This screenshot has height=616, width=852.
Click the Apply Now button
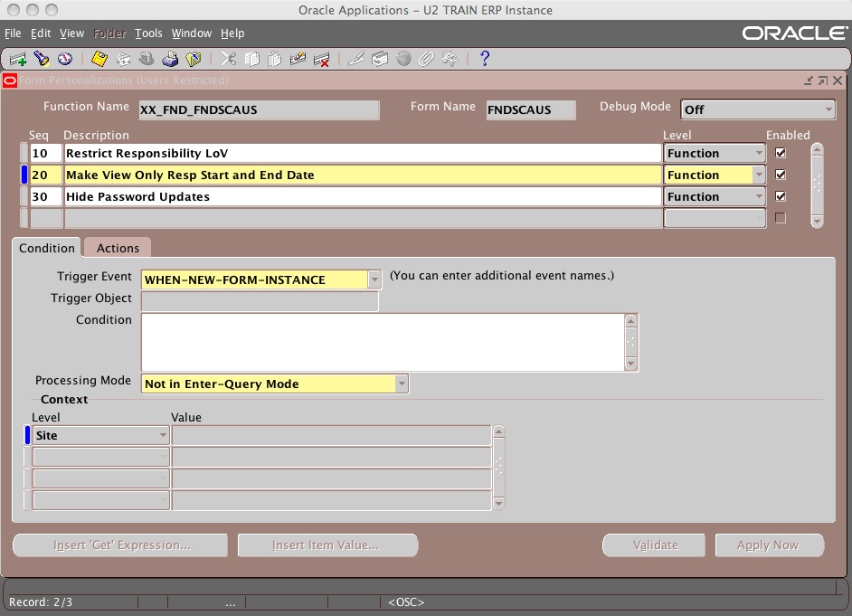coord(768,545)
